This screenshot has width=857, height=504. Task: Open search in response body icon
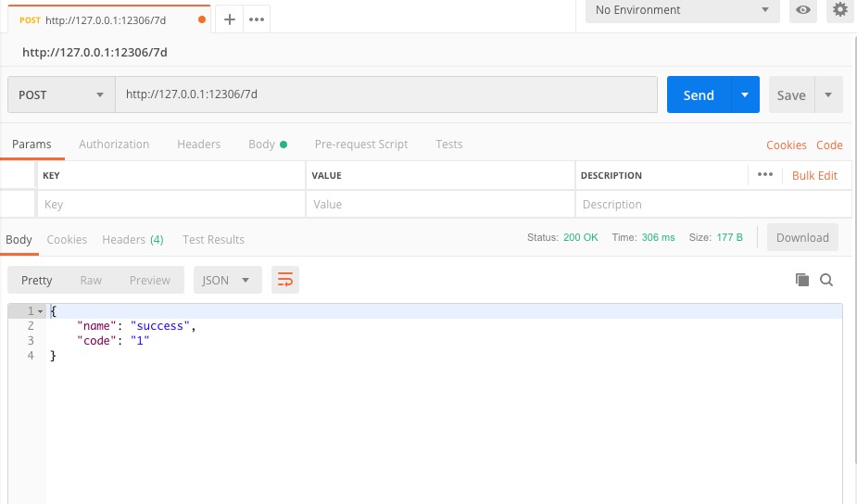tap(826, 280)
